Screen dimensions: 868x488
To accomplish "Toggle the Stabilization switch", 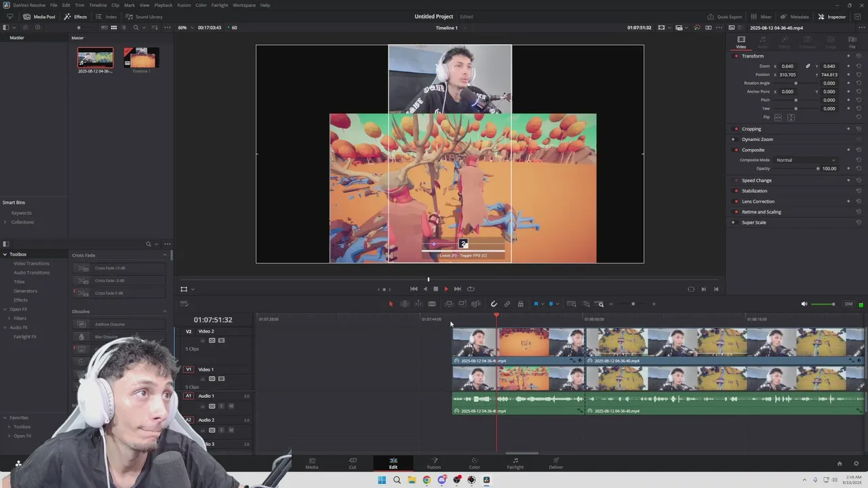I will point(736,191).
